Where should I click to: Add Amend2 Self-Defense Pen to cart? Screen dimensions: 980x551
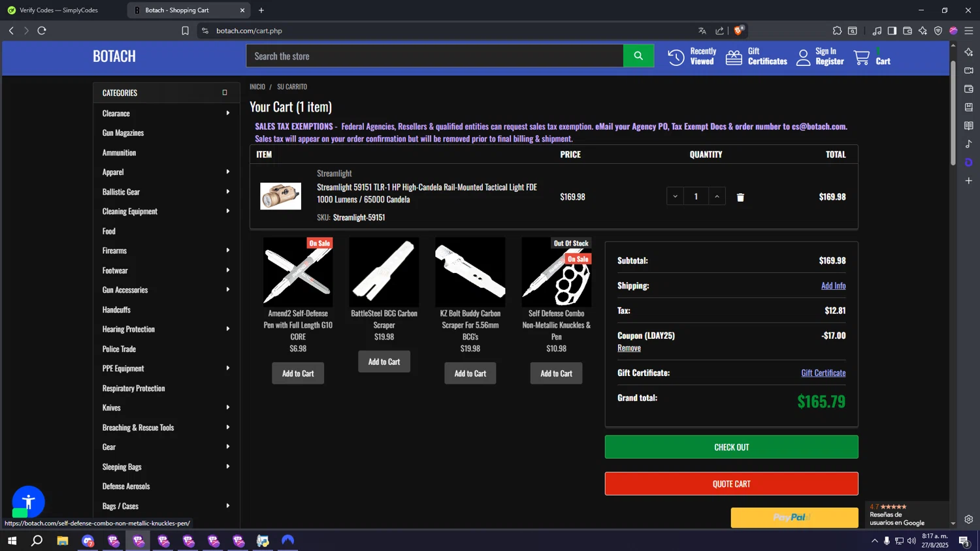(298, 373)
